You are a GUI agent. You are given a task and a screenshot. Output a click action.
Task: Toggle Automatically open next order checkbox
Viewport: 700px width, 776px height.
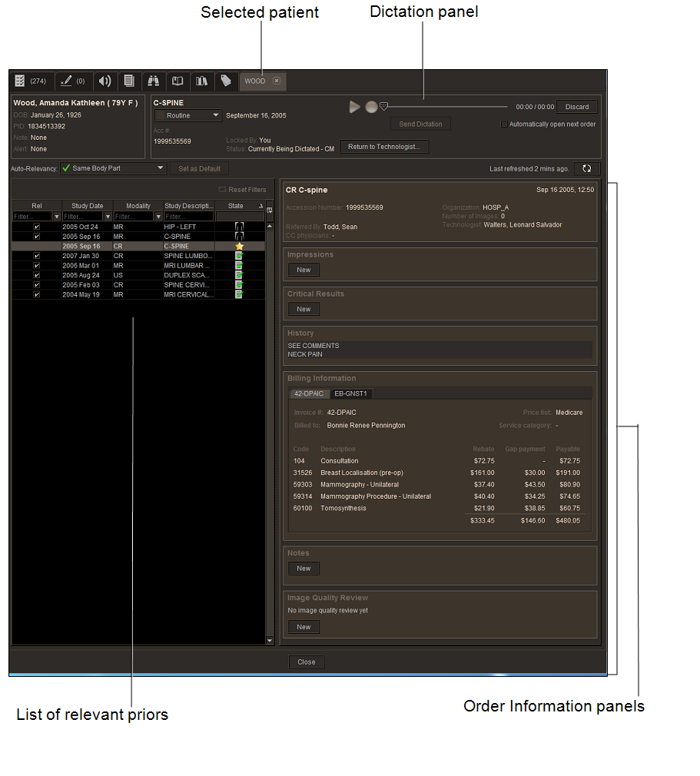tap(504, 124)
